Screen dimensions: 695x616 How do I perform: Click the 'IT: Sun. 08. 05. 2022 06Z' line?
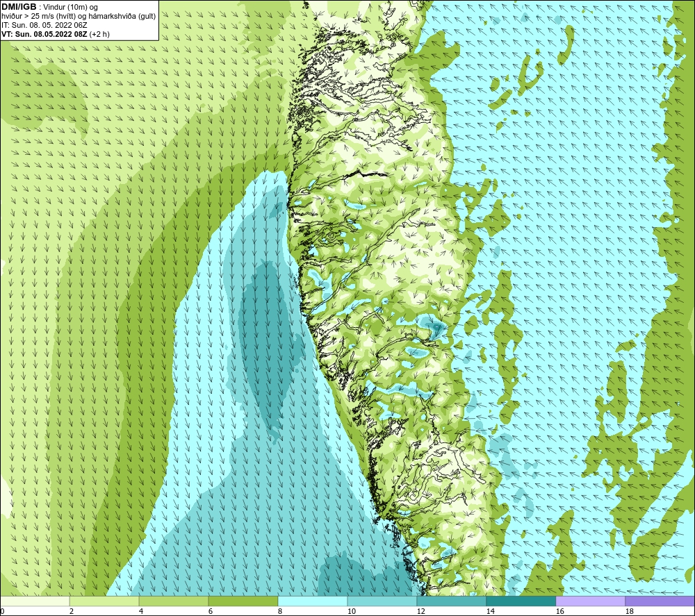coord(44,25)
